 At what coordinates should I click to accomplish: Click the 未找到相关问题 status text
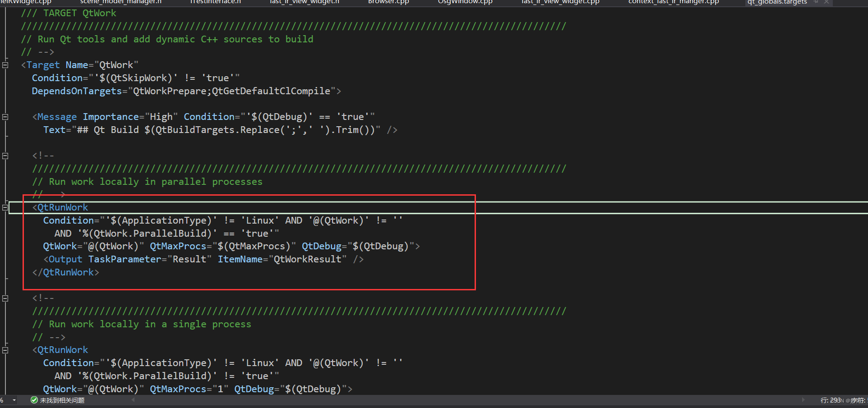pos(62,400)
